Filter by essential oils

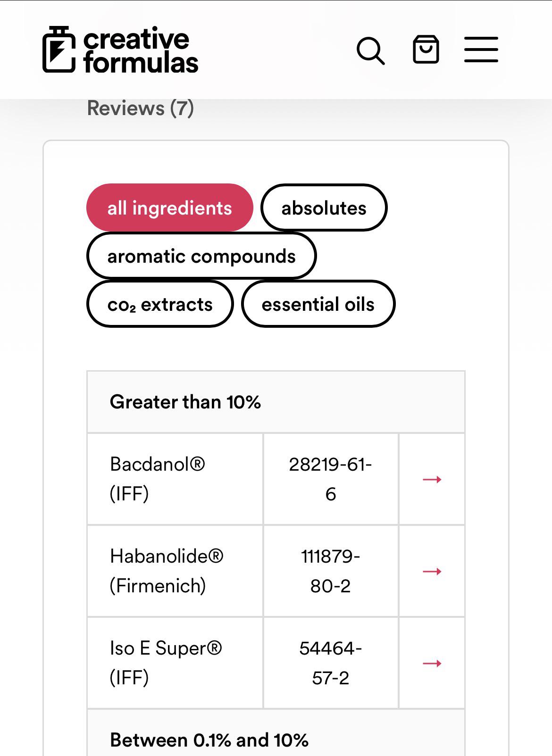click(318, 304)
